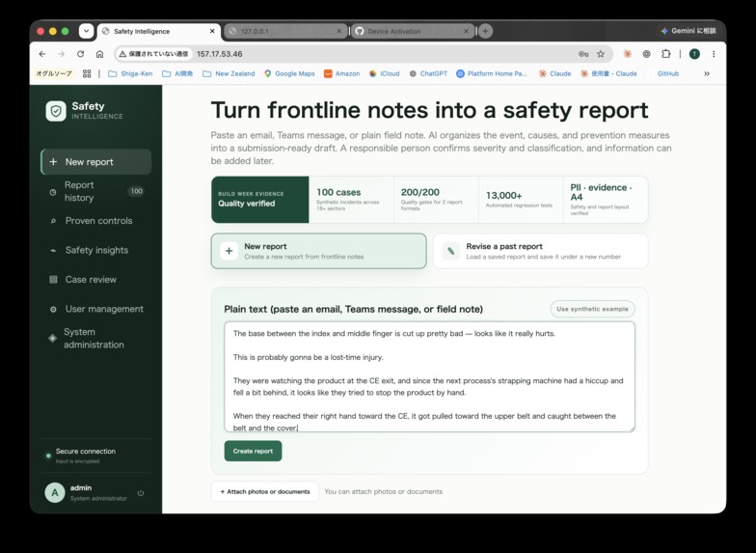This screenshot has height=553, width=756.
Task: Click the Secure connection status text
Action: coord(85,452)
